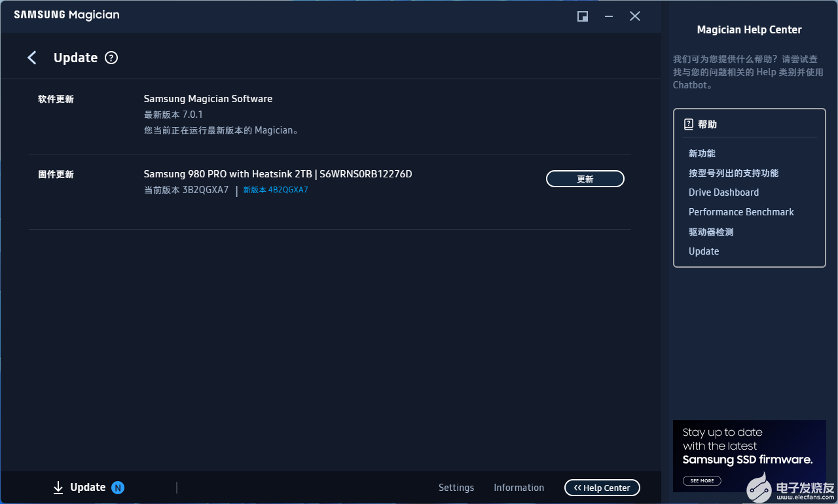The image size is (838, 504).
Task: Click the current version 3B2QGXA7 text
Action: click(x=187, y=190)
